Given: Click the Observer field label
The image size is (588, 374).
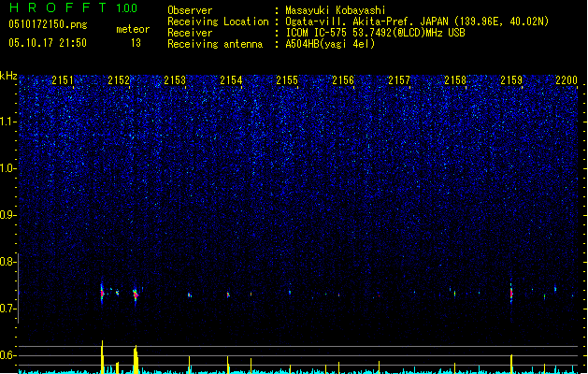Looking at the screenshot, I should coord(190,10).
